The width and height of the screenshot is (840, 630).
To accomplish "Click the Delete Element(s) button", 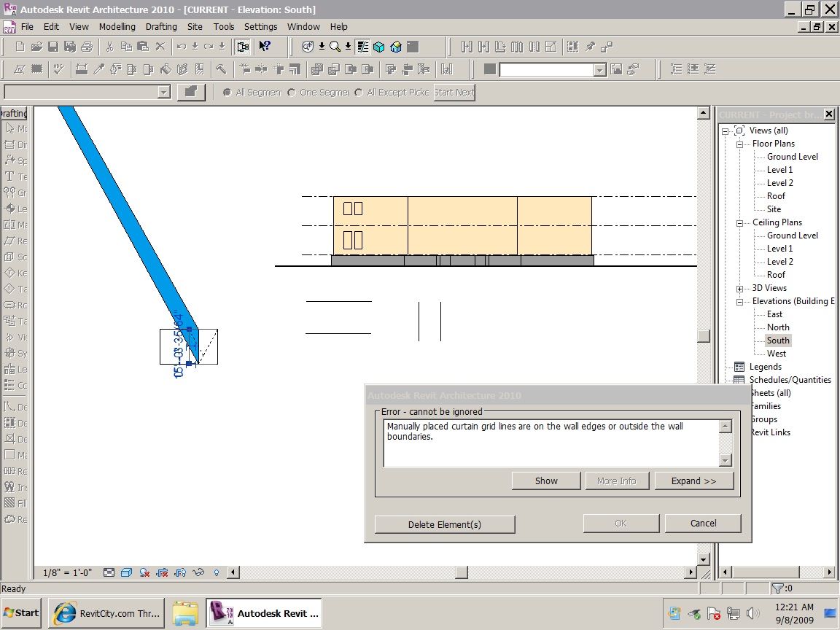I will point(444,524).
